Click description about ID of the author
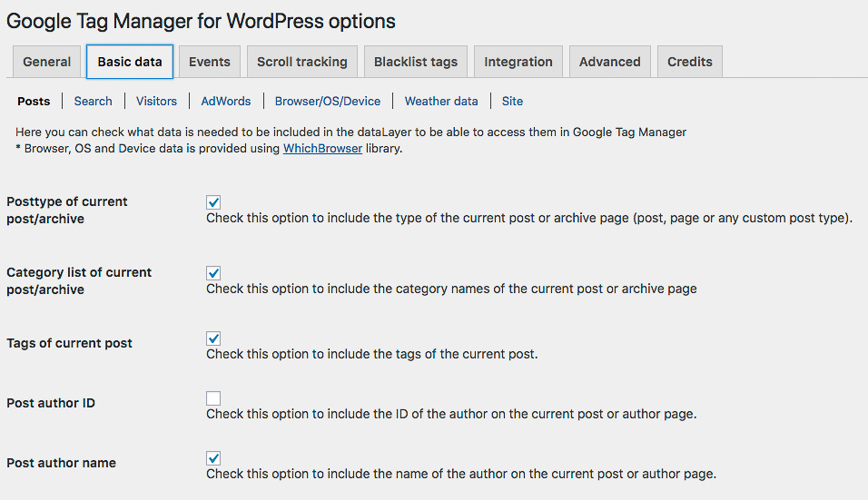Viewport: 868px width, 500px height. click(x=451, y=414)
